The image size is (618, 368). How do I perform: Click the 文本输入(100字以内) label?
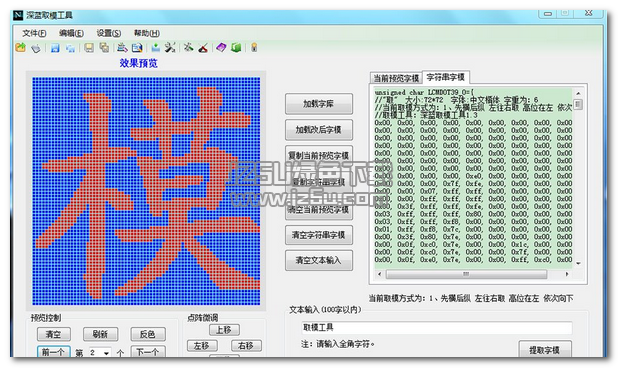click(x=325, y=310)
